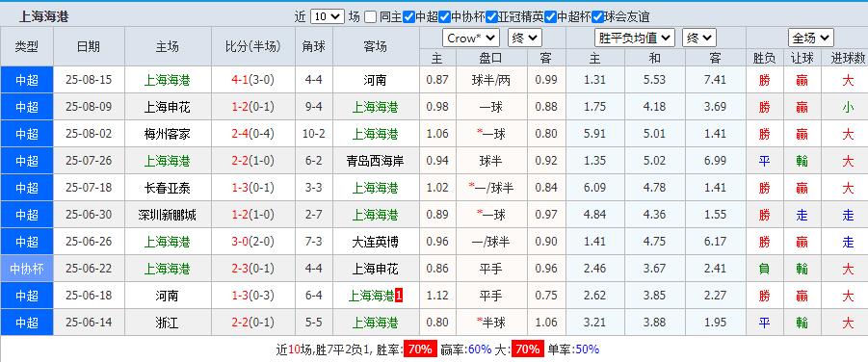
Task: Open the 1-3(0-3) score link
Action: pyautogui.click(x=253, y=296)
